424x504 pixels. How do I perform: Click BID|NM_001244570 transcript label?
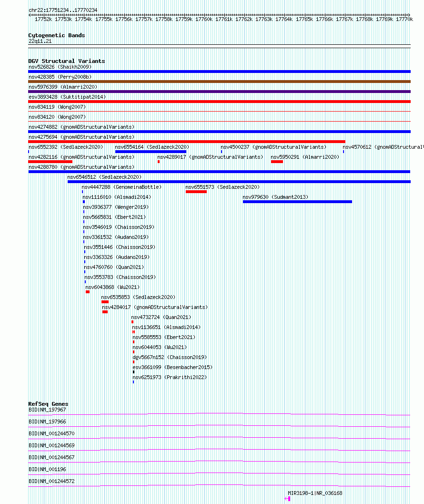[x=52, y=433]
